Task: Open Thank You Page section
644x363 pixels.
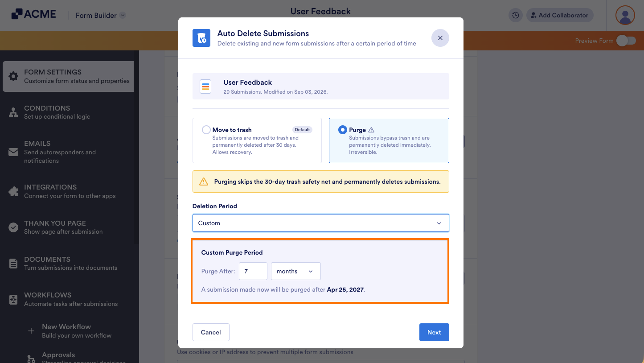Action: point(68,227)
